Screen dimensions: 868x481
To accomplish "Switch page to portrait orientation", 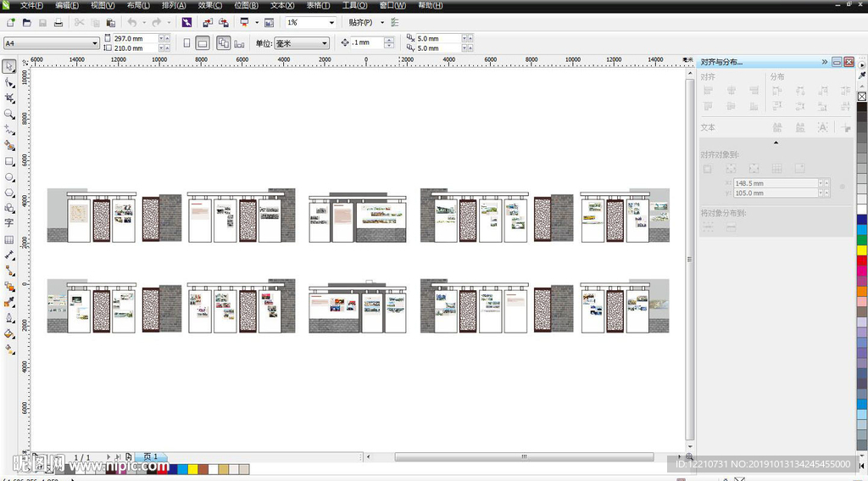I will [187, 43].
